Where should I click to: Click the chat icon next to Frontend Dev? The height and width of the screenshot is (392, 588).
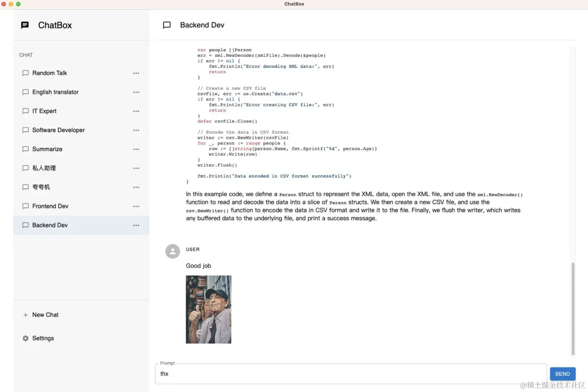click(25, 206)
